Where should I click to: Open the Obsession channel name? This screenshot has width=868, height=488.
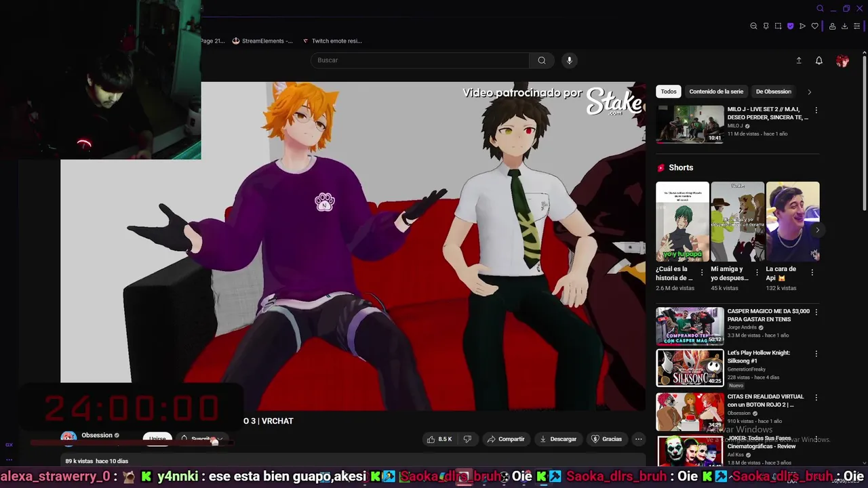pos(97,435)
